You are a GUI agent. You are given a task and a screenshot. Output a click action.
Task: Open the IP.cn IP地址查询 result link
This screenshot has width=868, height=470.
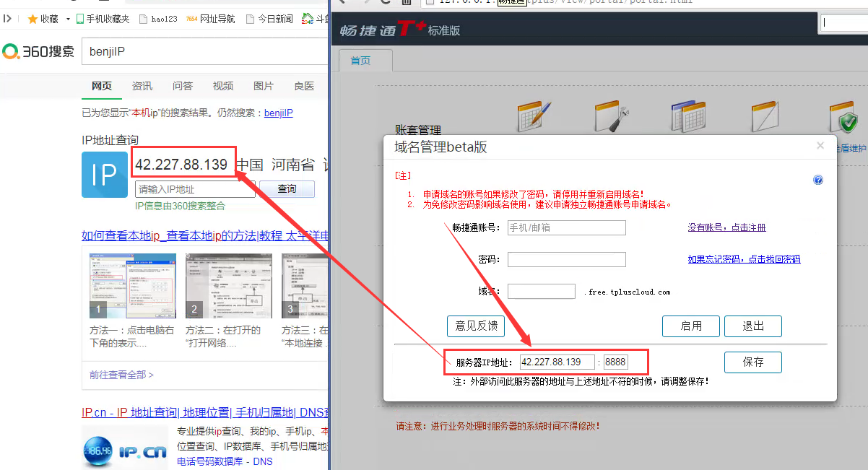click(205, 413)
